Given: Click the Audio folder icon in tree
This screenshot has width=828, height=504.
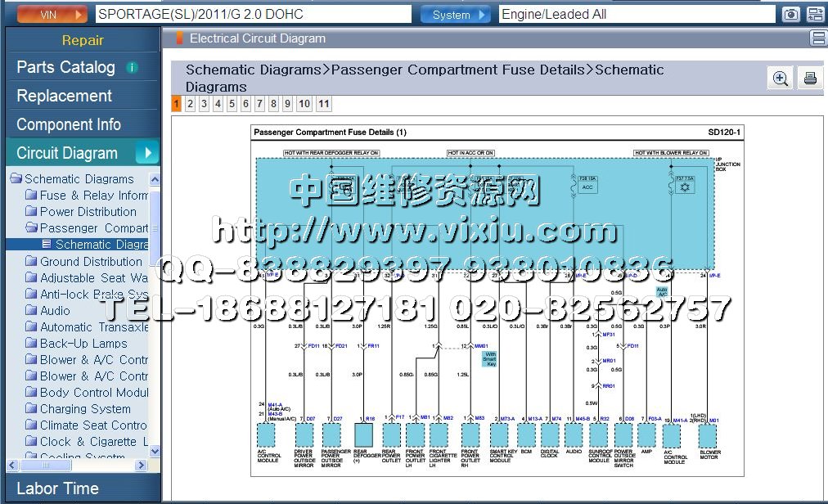Looking at the screenshot, I should [31, 311].
